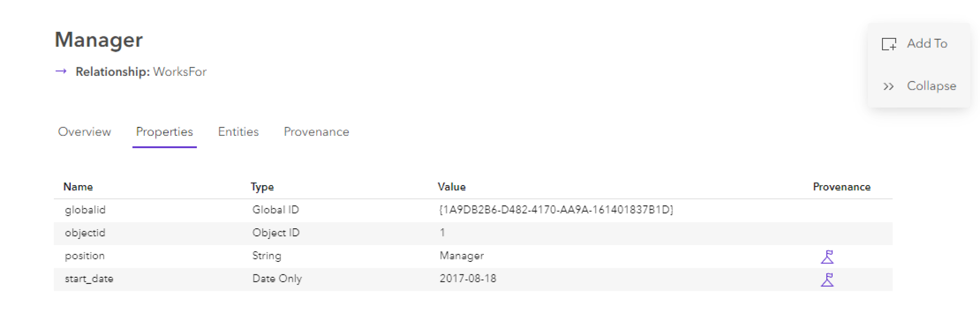
Task: Switch to the Provenance tab
Action: [316, 132]
